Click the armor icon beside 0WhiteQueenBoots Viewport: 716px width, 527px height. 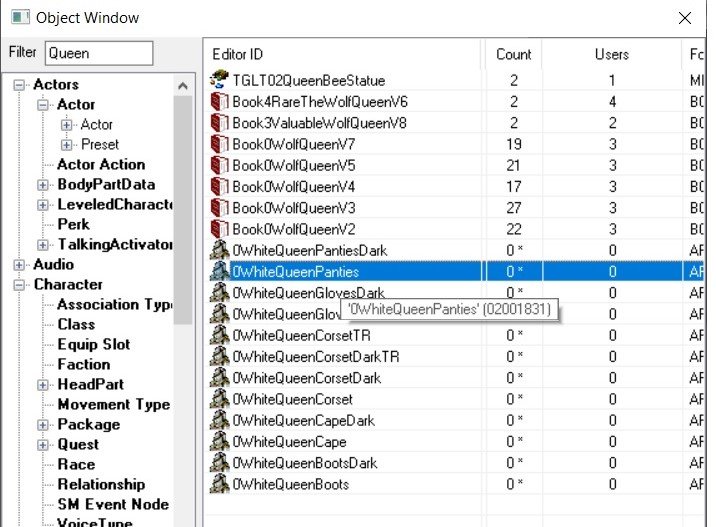(220, 484)
